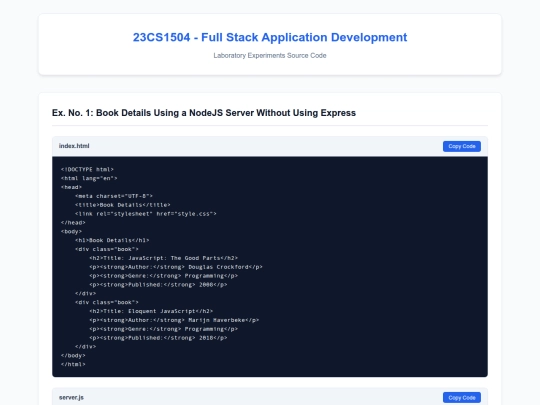Click the closing '</html>' code line
Screen dimensions: 540x405
click(73, 364)
